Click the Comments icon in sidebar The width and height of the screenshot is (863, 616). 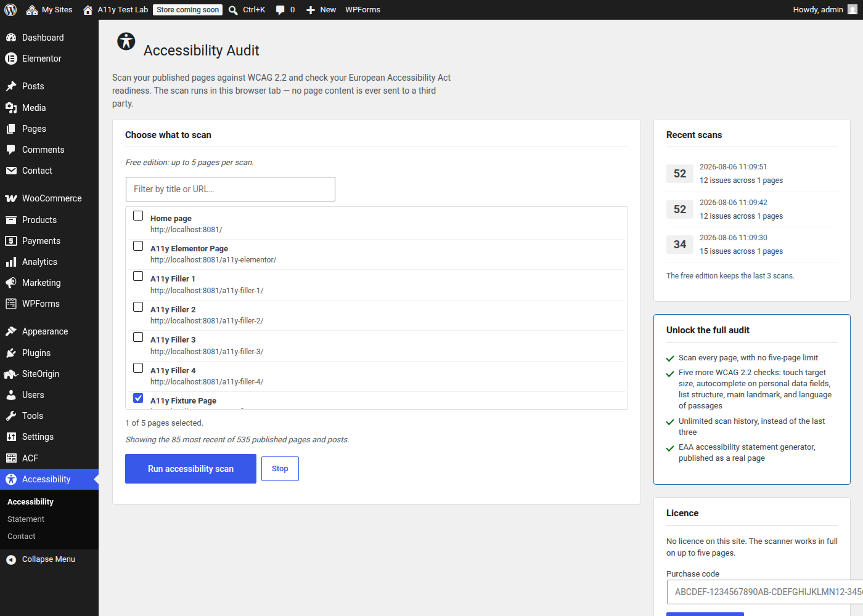tap(11, 150)
